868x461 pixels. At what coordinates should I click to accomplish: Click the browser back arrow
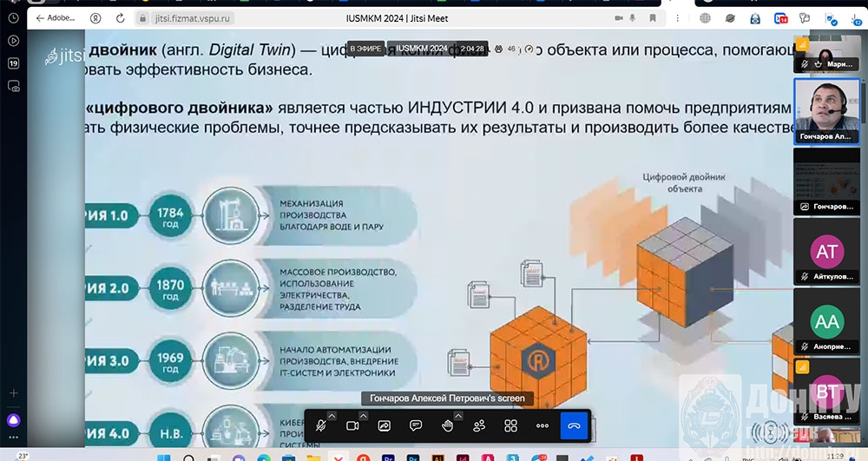pos(40,18)
